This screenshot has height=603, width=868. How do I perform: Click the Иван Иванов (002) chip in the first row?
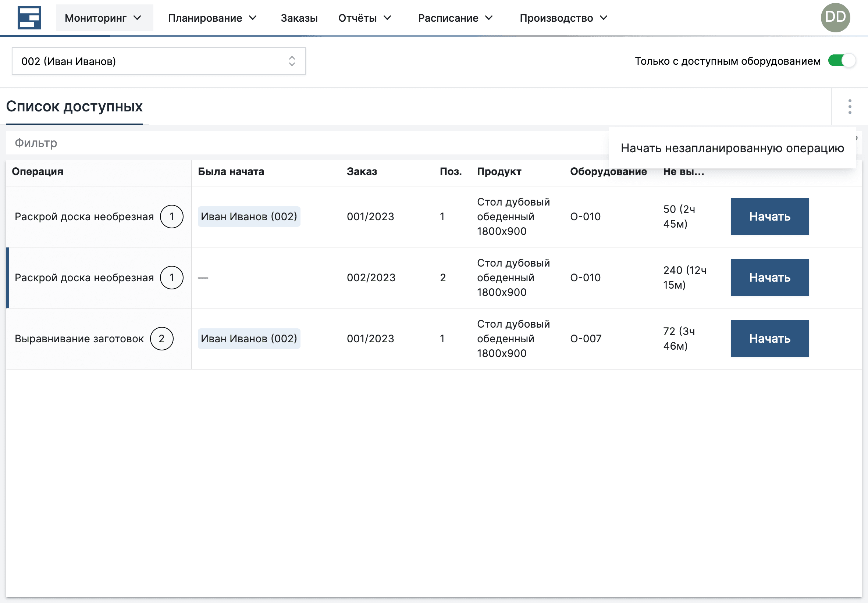pyautogui.click(x=249, y=217)
